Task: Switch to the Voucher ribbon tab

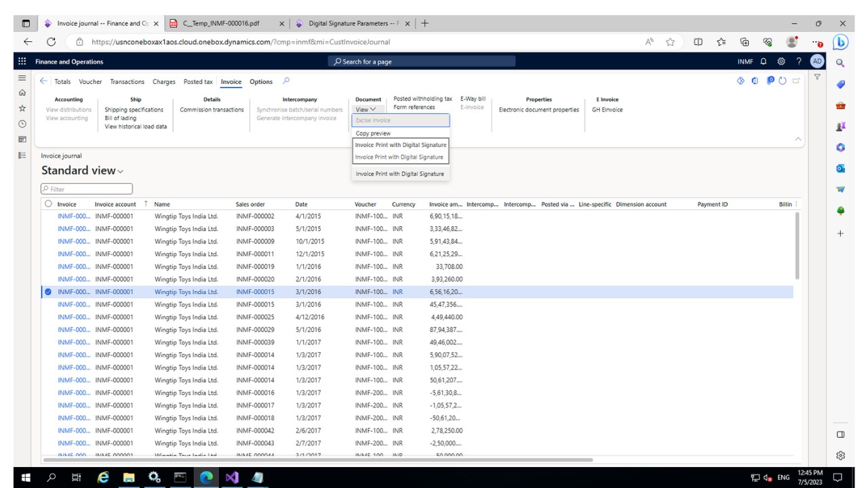Action: [90, 82]
